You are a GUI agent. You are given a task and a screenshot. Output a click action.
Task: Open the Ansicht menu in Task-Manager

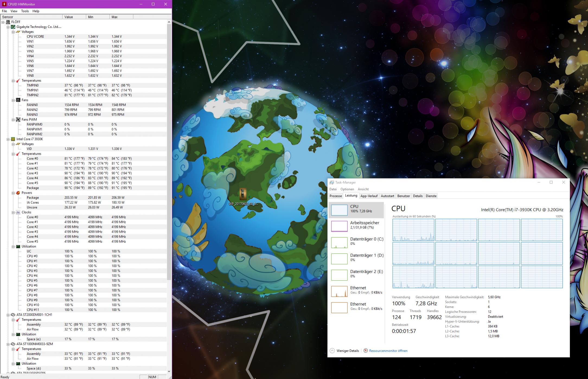[363, 189]
